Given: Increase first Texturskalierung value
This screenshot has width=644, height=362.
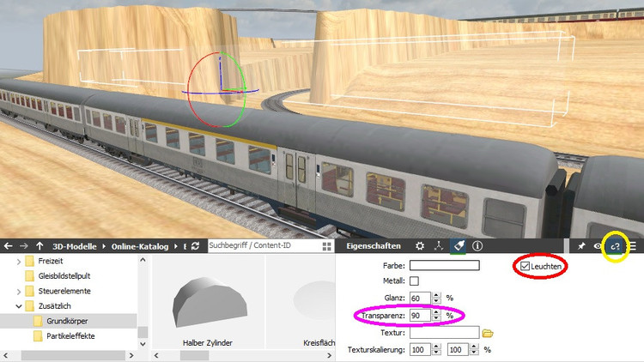Looking at the screenshot, I should 436,347.
